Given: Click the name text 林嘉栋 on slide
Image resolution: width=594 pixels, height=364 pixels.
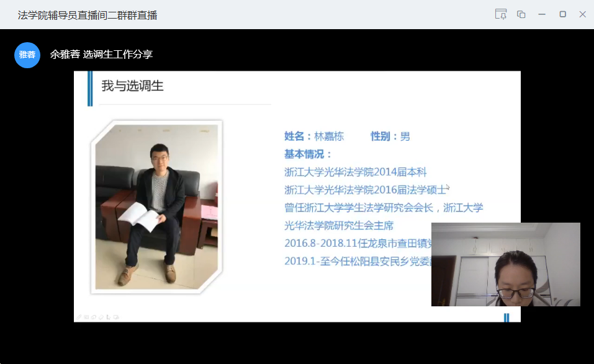Looking at the screenshot, I should (329, 136).
